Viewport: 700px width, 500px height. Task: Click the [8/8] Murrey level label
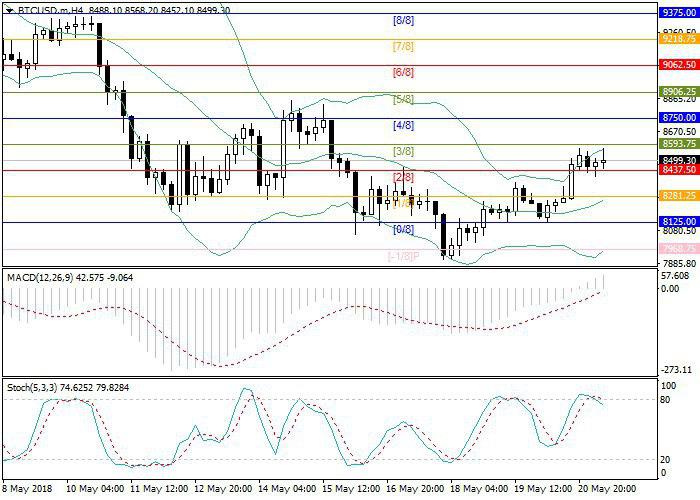403,20
